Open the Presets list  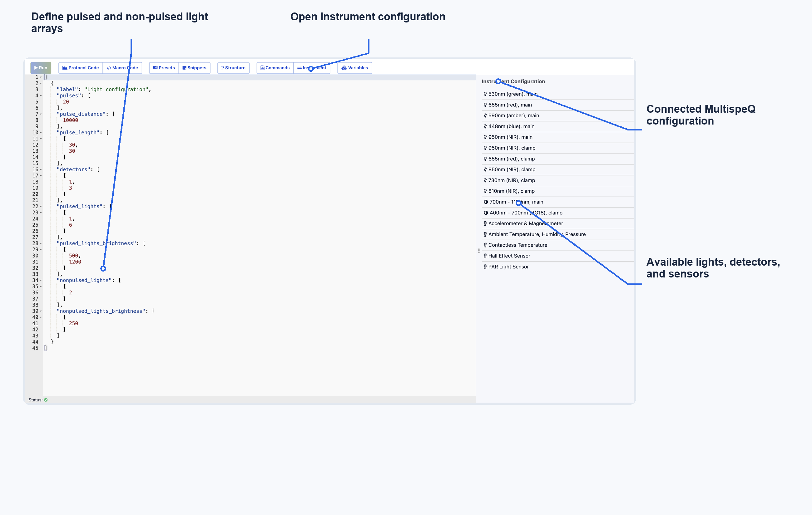pyautogui.click(x=164, y=68)
